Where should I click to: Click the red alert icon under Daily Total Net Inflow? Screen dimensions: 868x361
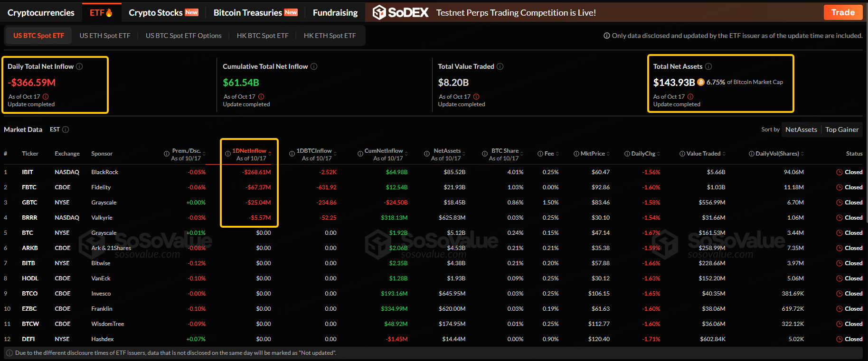tap(46, 97)
